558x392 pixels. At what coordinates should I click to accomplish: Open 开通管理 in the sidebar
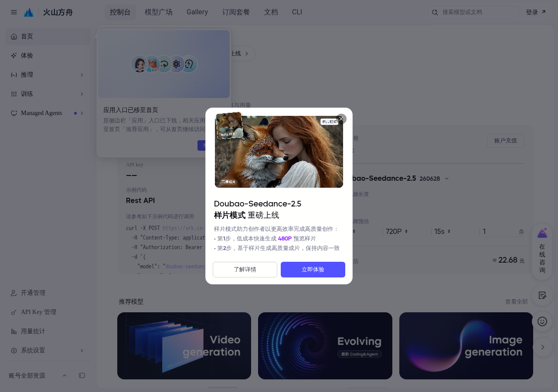pyautogui.click(x=48, y=293)
